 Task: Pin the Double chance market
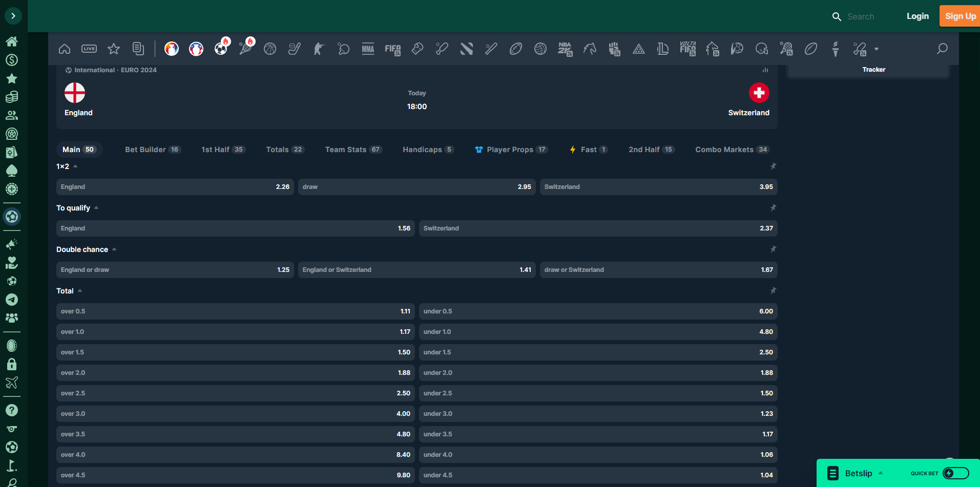(773, 249)
